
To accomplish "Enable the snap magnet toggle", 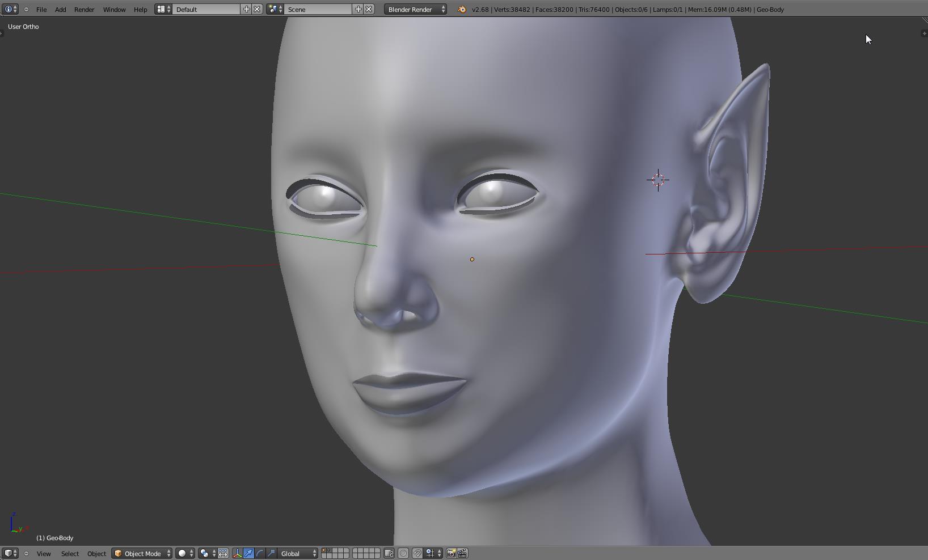I will (417, 553).
